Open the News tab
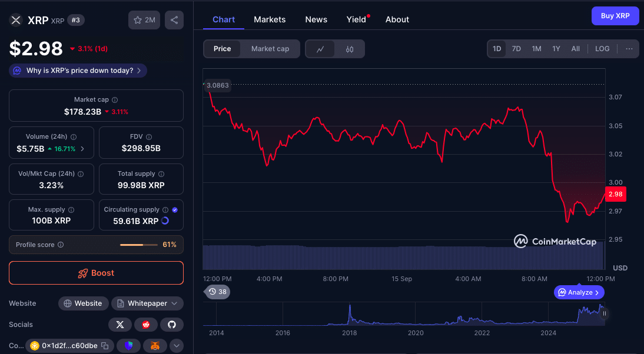This screenshot has width=644, height=354. pos(316,19)
